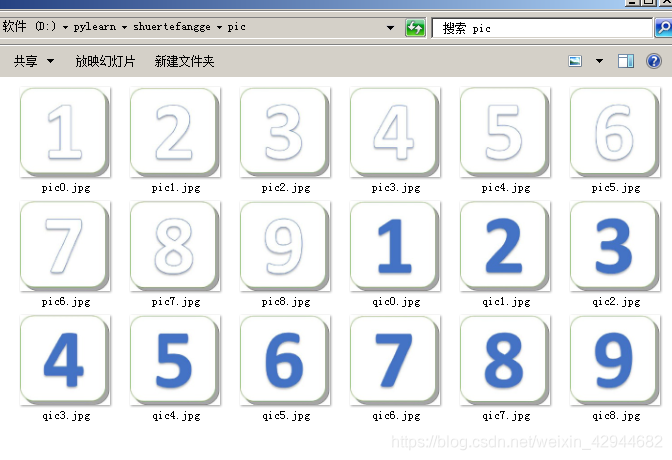Click the qic8.jpg file name
This screenshot has width=672, height=460.
pyautogui.click(x=616, y=416)
